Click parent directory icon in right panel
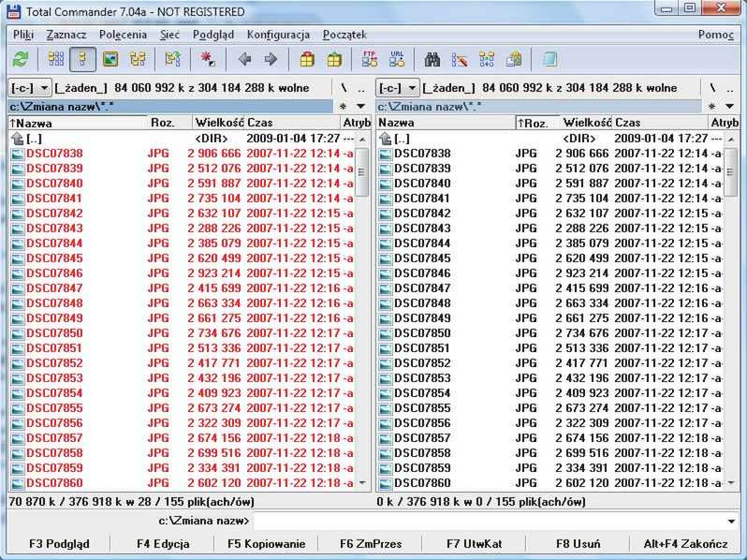747x560 pixels. pos(386,139)
